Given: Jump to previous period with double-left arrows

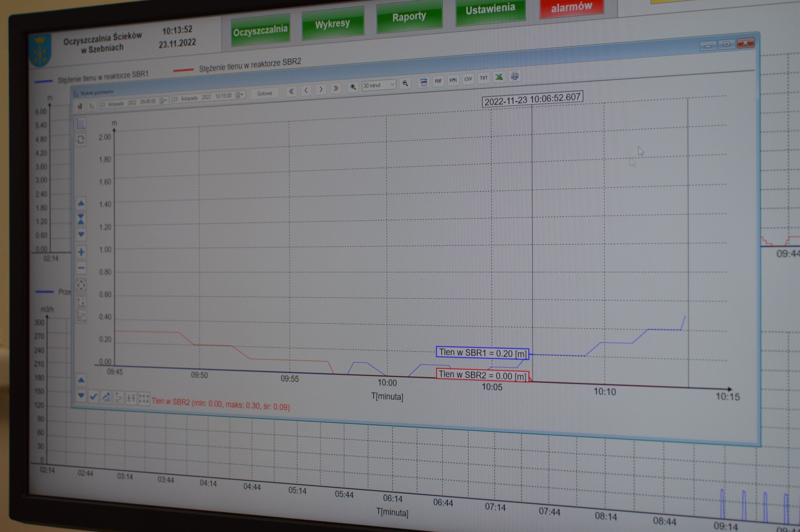Looking at the screenshot, I should click(x=291, y=91).
